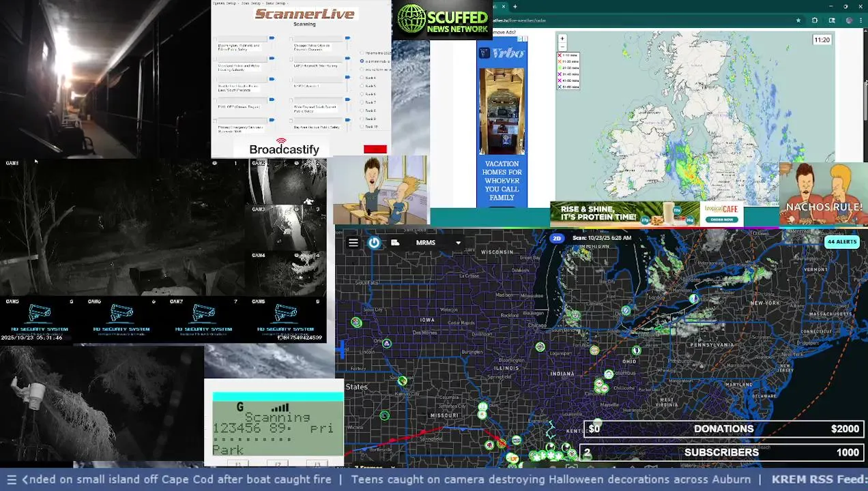The width and height of the screenshot is (868, 491).
Task: Select the Bank 7 radio button
Action: [x=362, y=102]
